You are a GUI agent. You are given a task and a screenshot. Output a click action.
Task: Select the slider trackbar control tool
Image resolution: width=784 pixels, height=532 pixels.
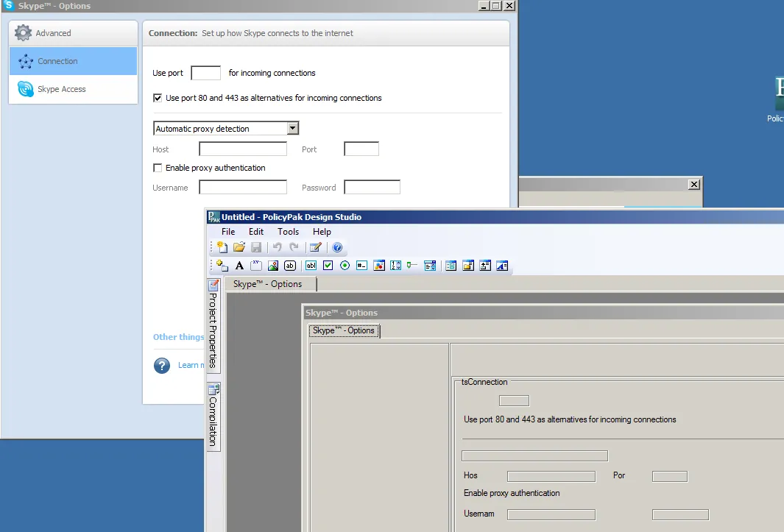[x=412, y=266]
